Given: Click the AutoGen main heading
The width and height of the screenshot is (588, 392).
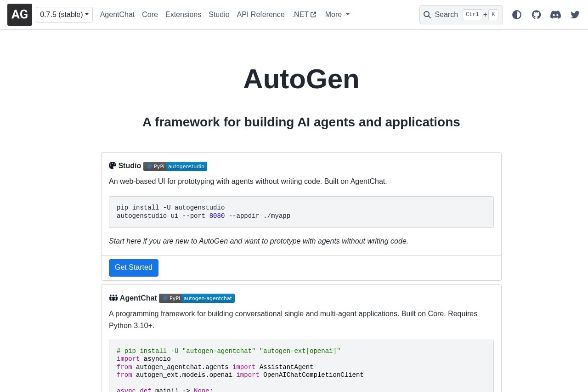Looking at the screenshot, I should [301, 79].
